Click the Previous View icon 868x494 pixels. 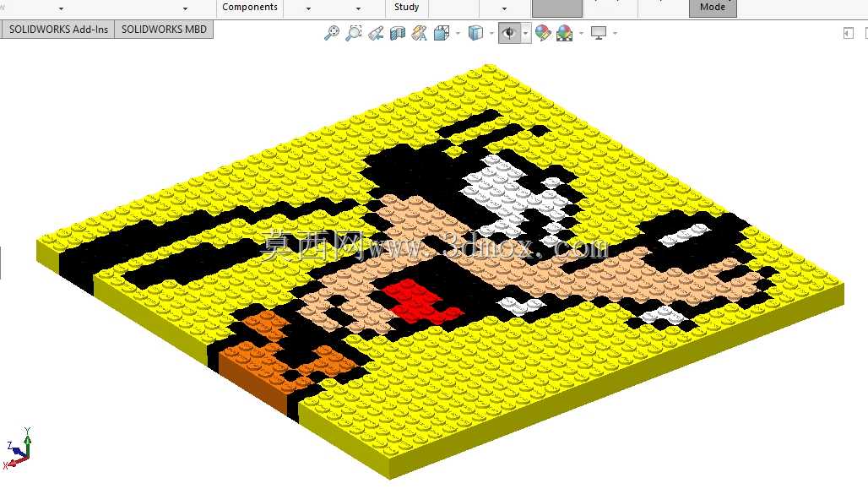pos(376,33)
